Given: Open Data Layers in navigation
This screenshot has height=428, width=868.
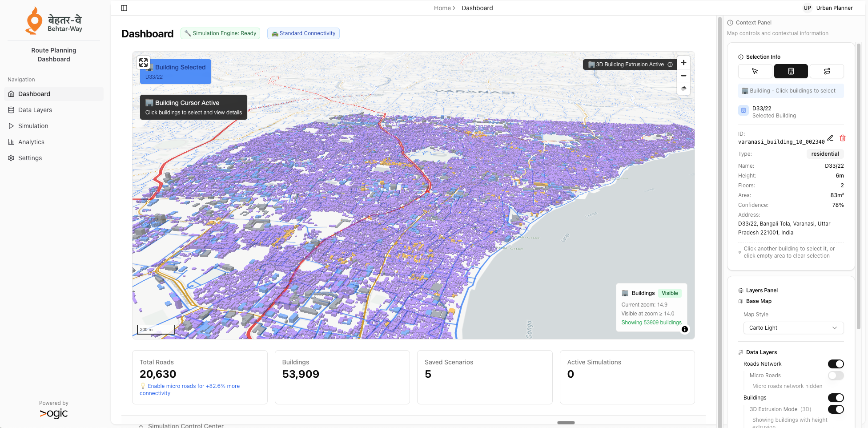Looking at the screenshot, I should pyautogui.click(x=54, y=110).
